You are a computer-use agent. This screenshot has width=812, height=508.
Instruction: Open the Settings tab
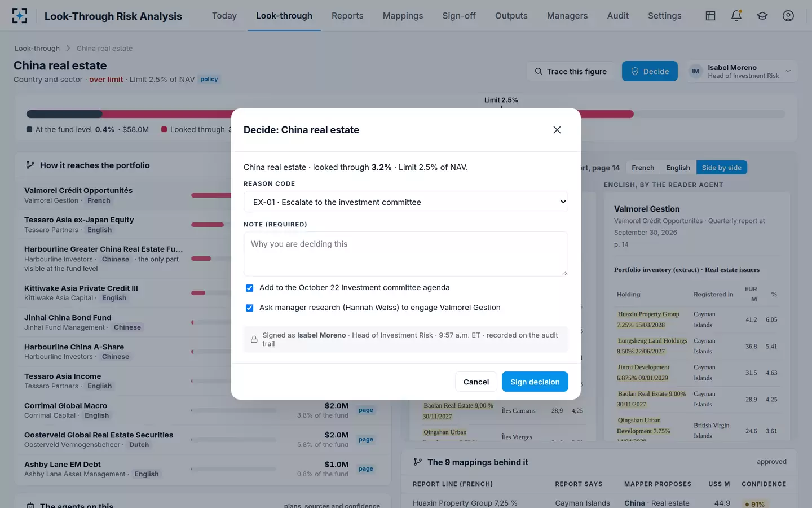click(665, 16)
